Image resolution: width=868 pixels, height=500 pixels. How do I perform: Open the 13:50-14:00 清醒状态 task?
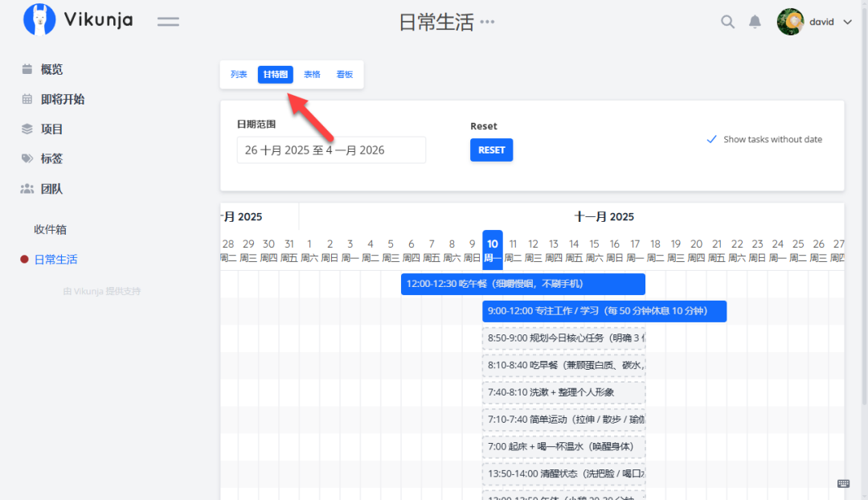[x=564, y=474]
